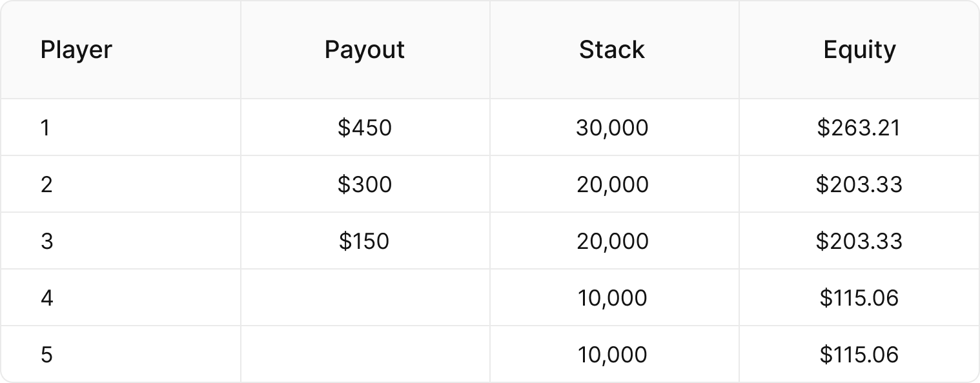Click the empty payout cell for player 4

coord(365,298)
